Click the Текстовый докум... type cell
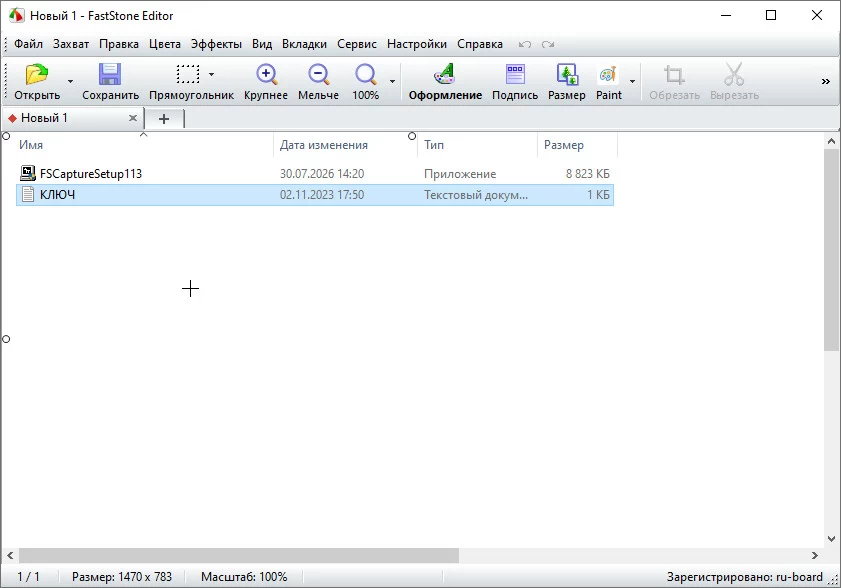This screenshot has height=588, width=841. (476, 195)
